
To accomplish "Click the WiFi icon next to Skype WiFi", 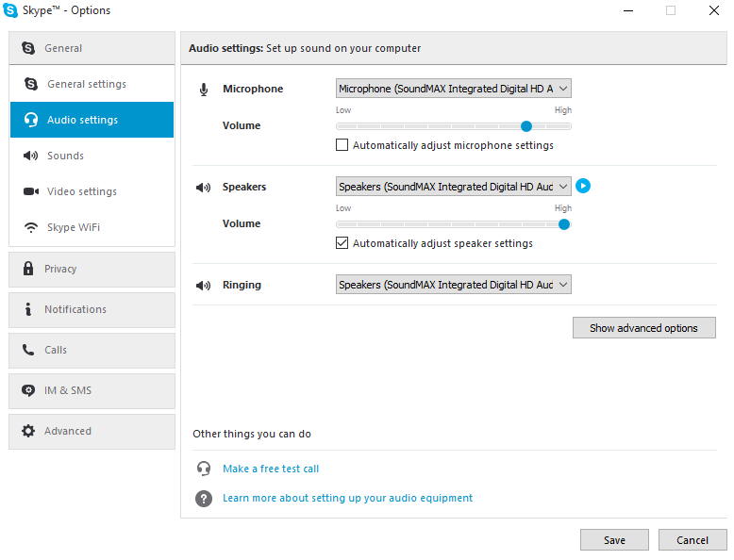I will (31, 227).
